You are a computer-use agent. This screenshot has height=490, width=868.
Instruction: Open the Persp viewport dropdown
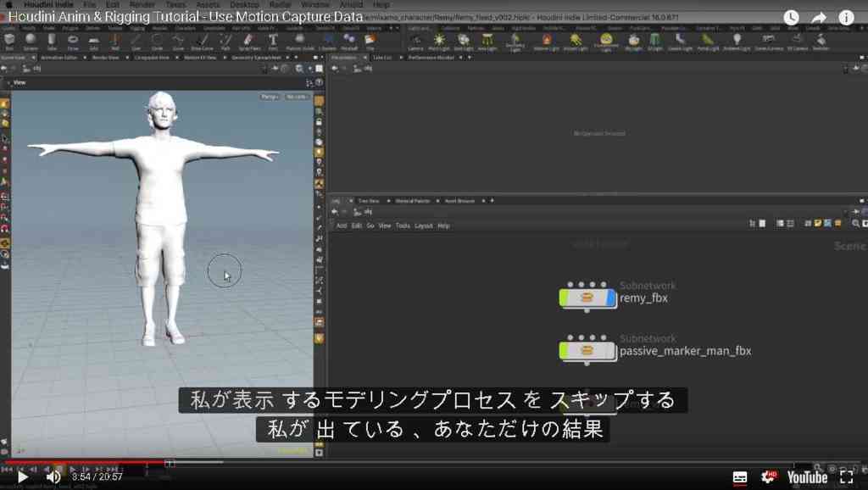[x=270, y=97]
